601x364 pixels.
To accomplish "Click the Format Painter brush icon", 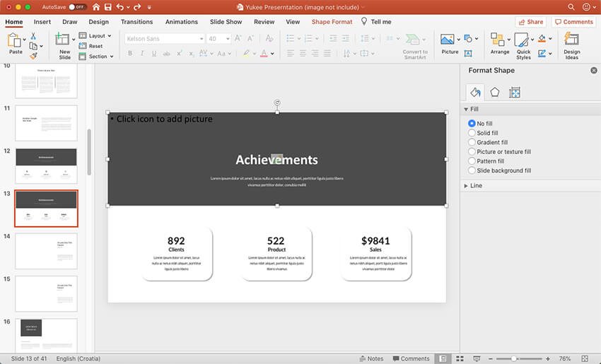I will pos(34,56).
